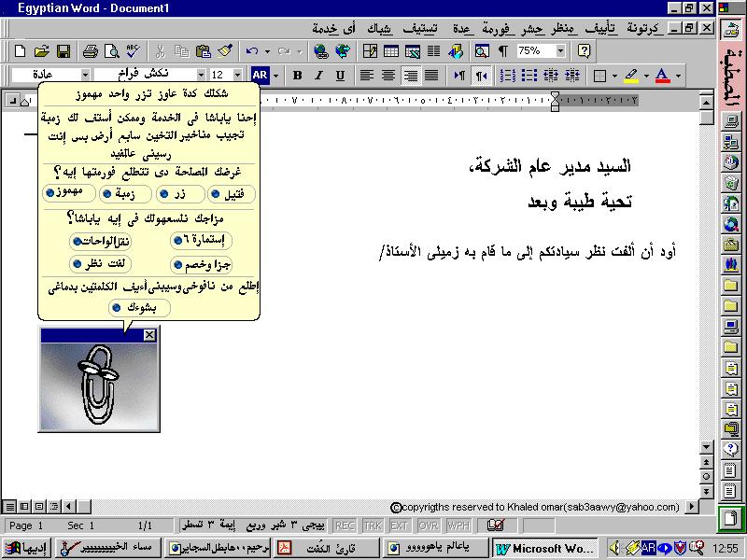Insert a table with the grid icon

391,51
